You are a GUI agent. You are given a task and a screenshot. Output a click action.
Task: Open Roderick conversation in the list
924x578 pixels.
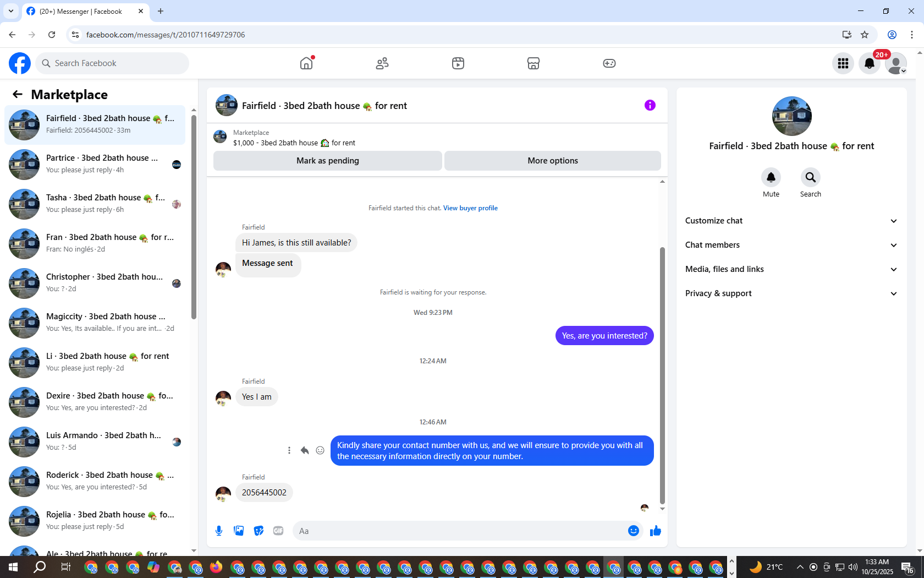pyautogui.click(x=95, y=482)
